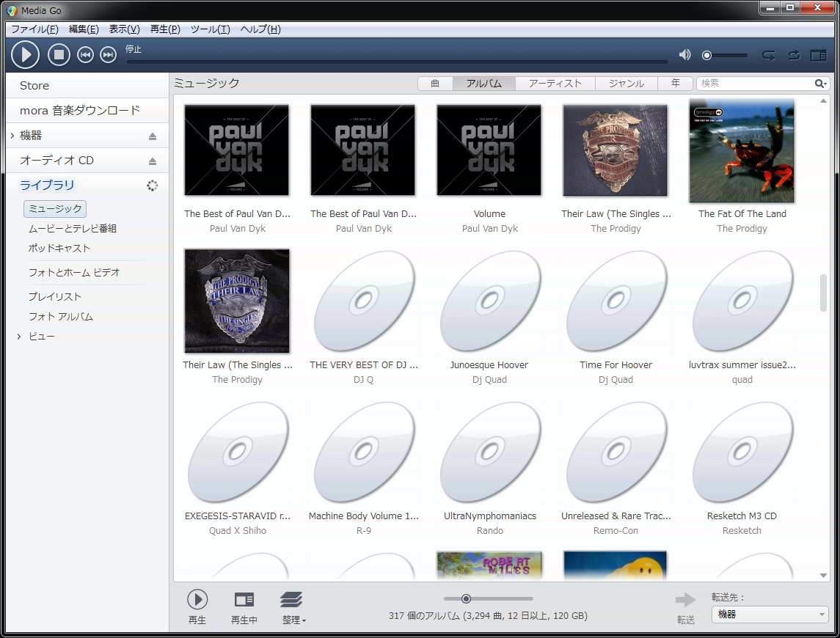Select the Volume album cover
Viewport: 840px width, 638px height.
(489, 150)
